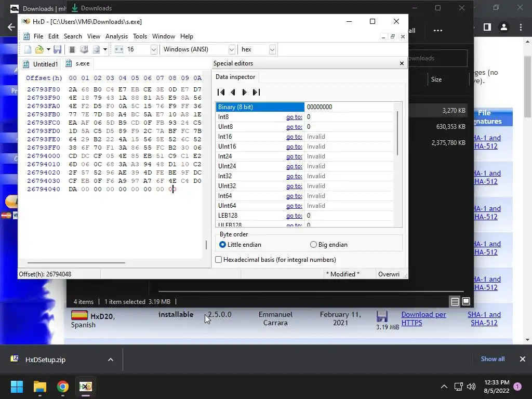Open File Explorer from the taskbar

pyautogui.click(x=39, y=387)
